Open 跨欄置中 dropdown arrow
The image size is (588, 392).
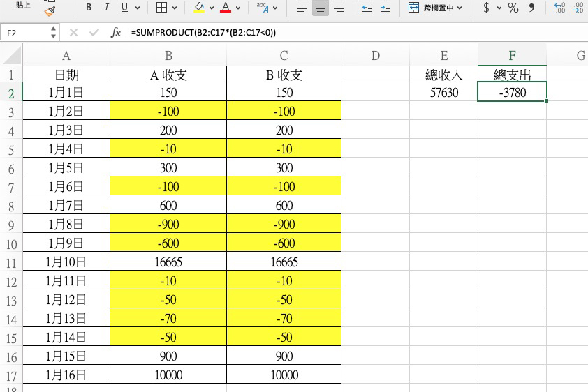click(460, 8)
